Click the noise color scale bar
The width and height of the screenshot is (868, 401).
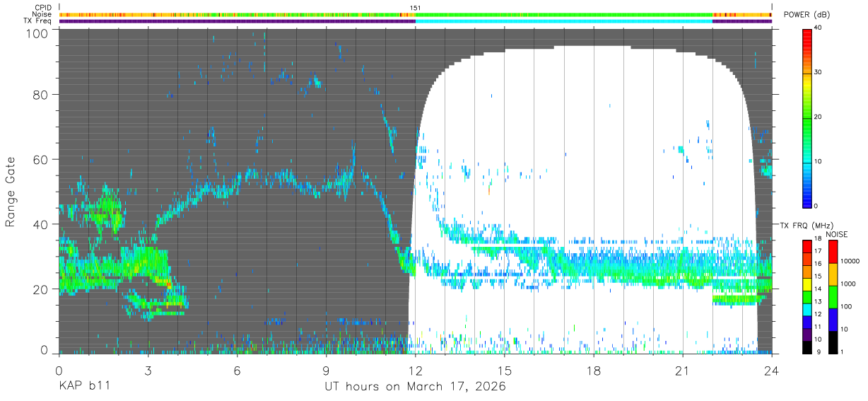point(832,296)
